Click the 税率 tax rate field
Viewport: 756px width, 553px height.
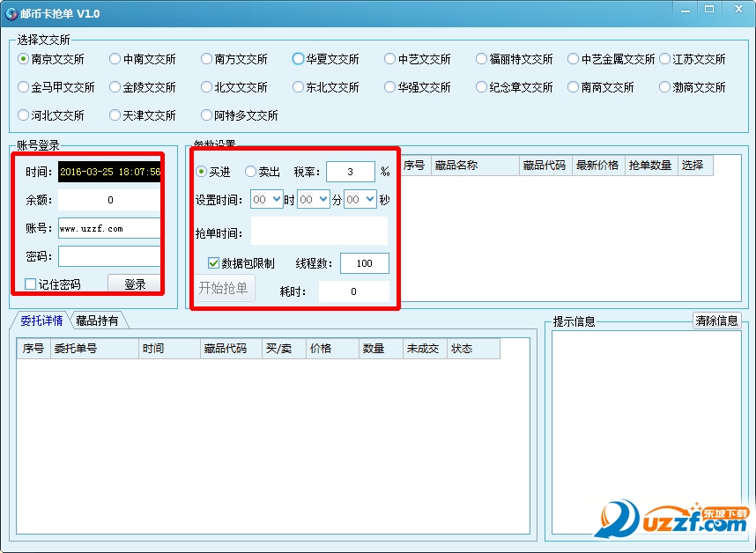[x=351, y=172]
